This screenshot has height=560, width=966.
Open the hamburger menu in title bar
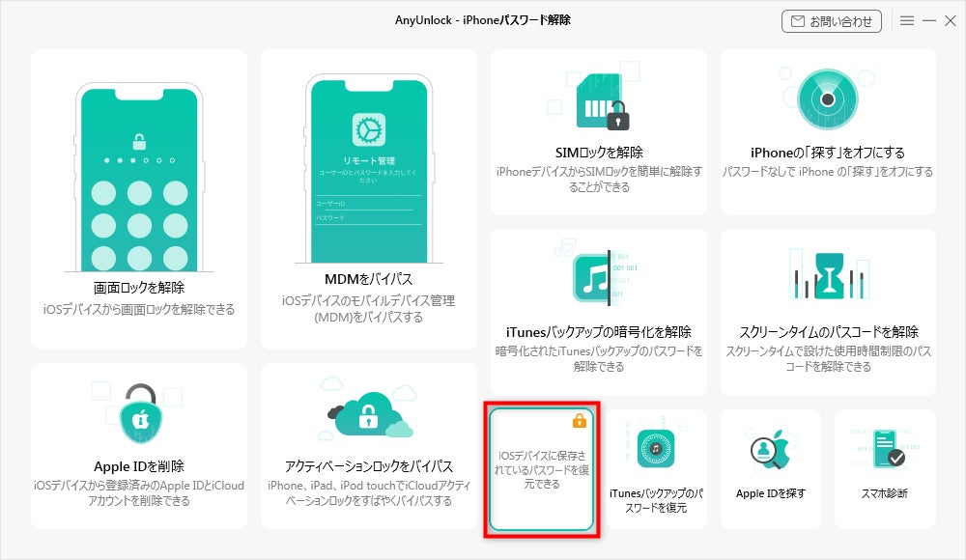[x=907, y=21]
